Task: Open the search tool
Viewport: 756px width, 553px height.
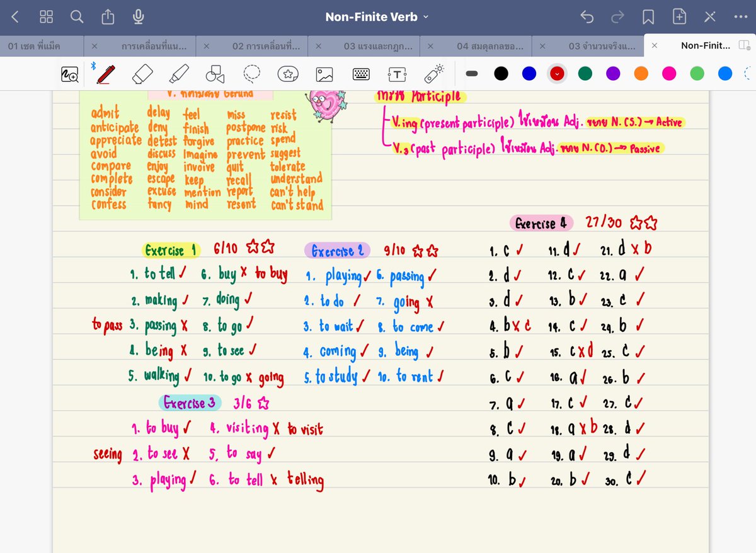Action: click(77, 17)
